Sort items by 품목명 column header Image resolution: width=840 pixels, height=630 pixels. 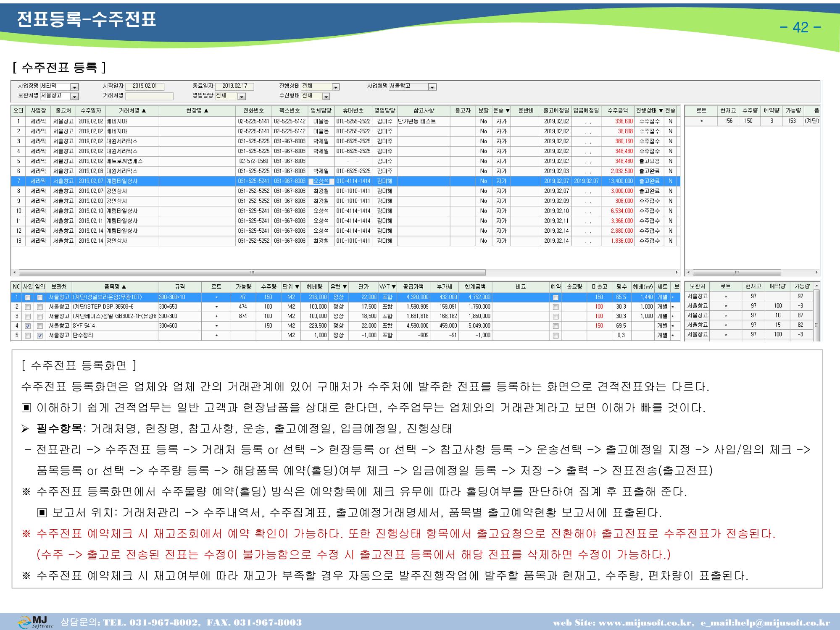(x=115, y=287)
